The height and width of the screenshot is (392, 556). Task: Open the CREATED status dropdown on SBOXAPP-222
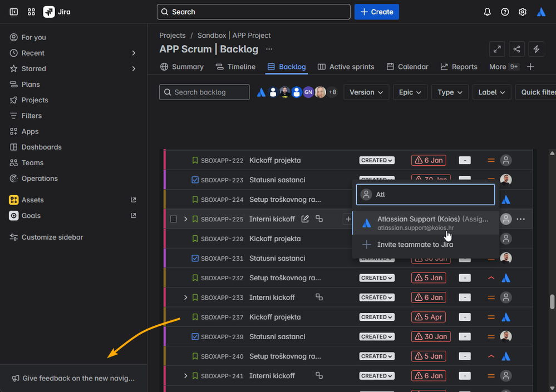point(377,160)
